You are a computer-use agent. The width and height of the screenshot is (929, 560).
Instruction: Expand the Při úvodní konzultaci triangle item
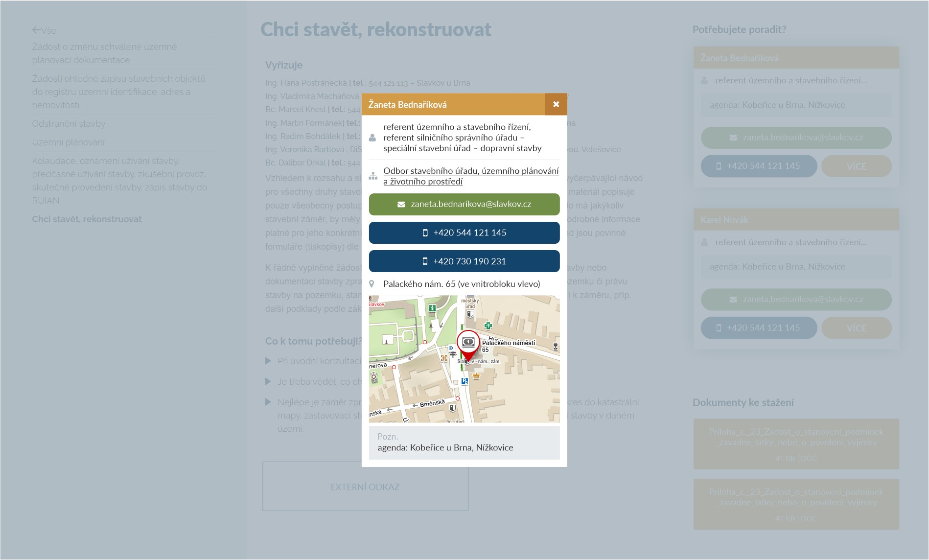[268, 361]
